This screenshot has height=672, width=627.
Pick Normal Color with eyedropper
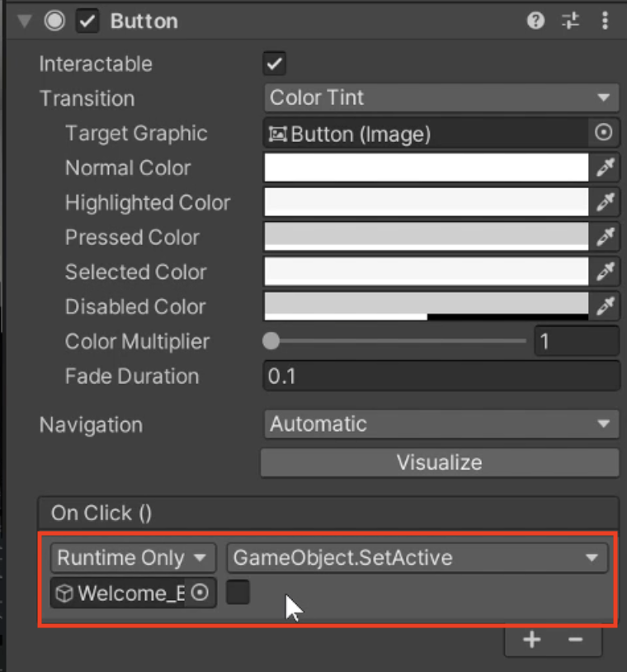(x=606, y=168)
